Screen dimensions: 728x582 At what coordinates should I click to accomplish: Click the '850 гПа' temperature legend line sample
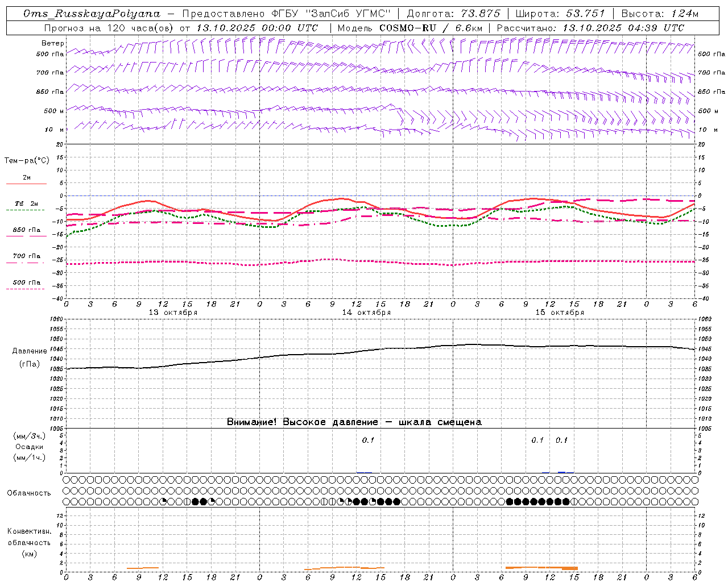point(26,236)
